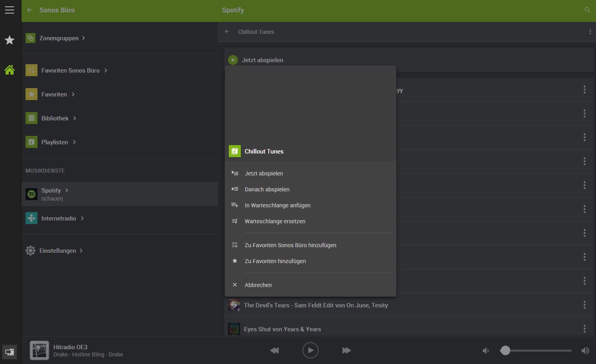Expand the Einstellungen chevron
This screenshot has height=364, width=596.
[81, 250]
